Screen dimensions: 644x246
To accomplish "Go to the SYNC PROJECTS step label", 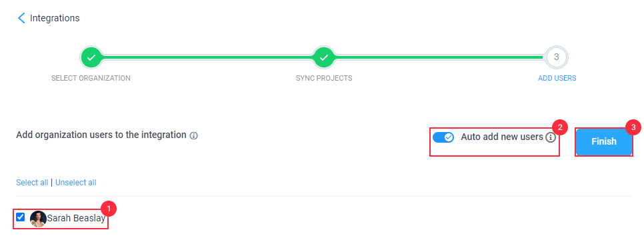I will click(324, 78).
